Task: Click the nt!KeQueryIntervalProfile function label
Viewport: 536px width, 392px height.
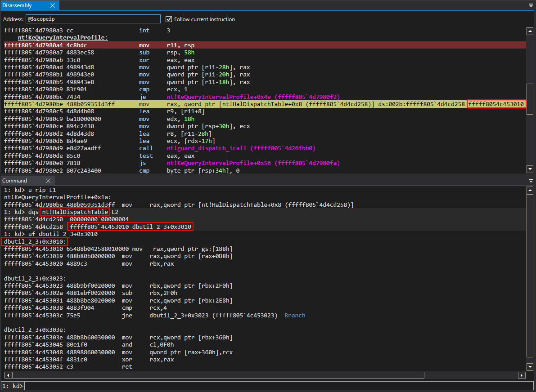Action: point(63,38)
